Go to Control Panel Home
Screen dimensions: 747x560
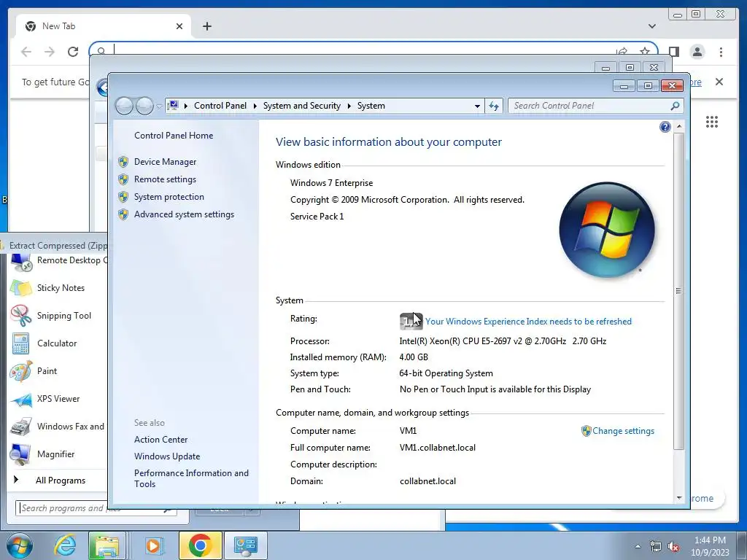click(x=174, y=136)
